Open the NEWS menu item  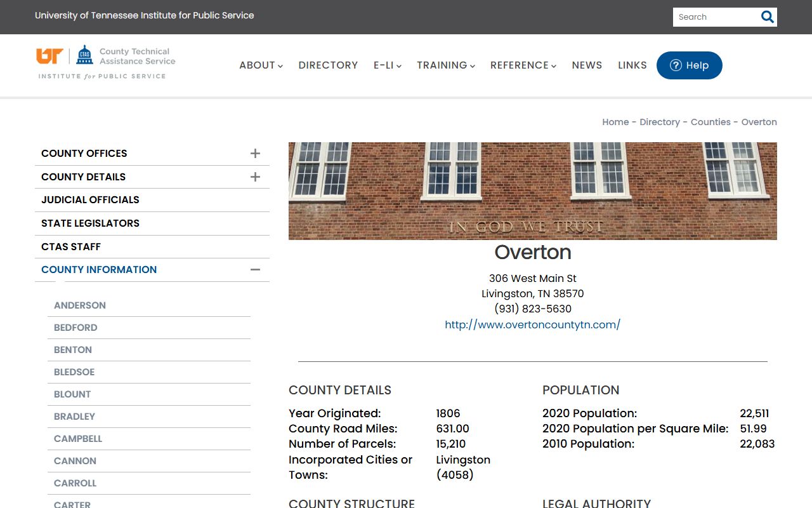coord(587,65)
